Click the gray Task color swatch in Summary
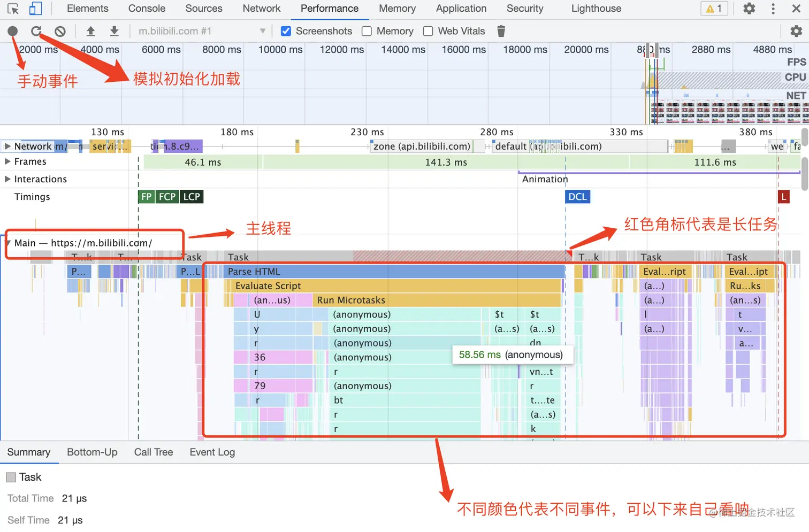 (x=11, y=477)
